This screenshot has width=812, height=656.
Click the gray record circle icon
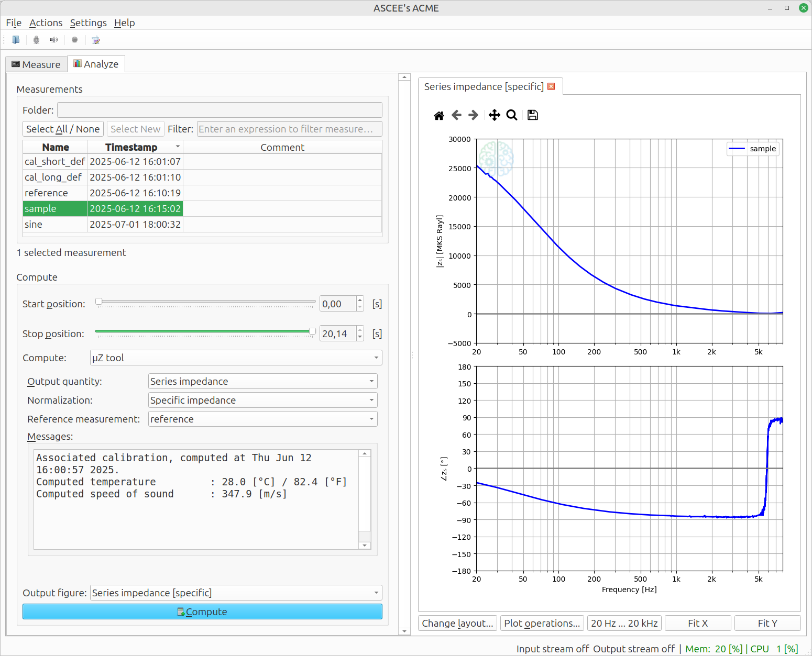(x=75, y=40)
